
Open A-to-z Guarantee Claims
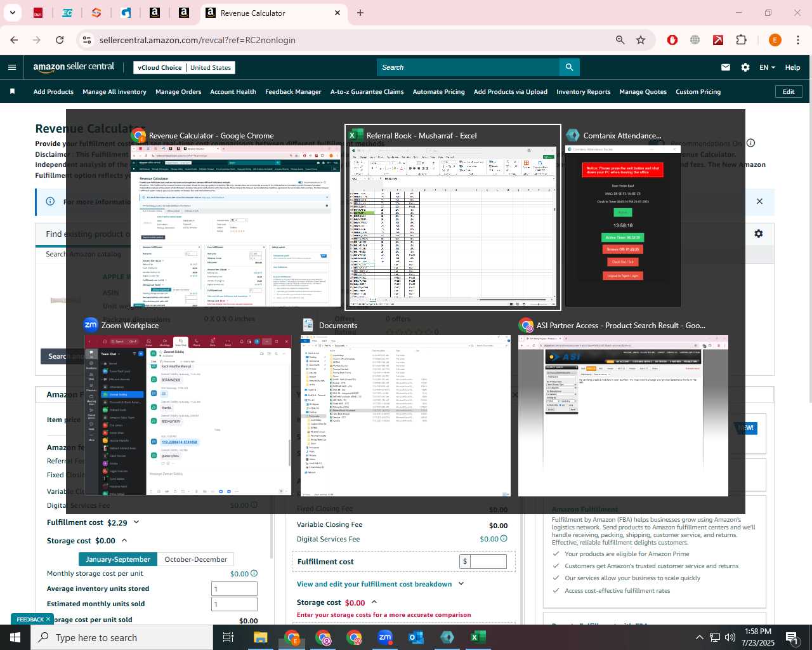367,91
